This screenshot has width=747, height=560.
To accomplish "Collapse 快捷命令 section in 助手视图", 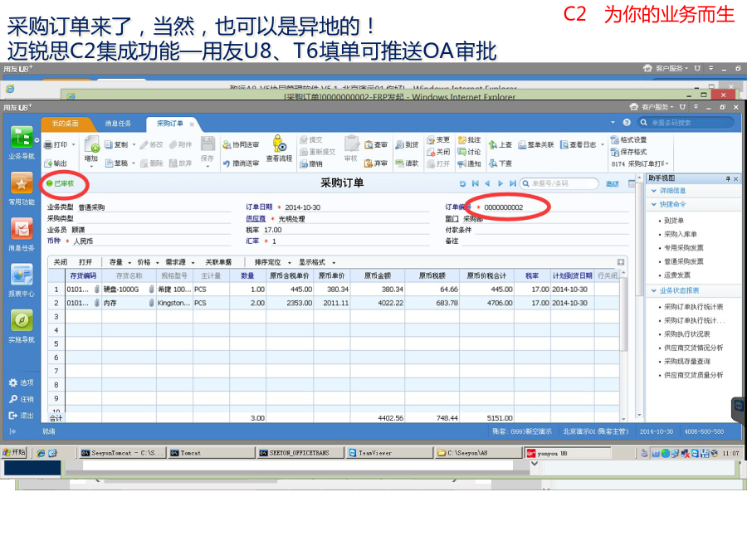I will [x=654, y=204].
